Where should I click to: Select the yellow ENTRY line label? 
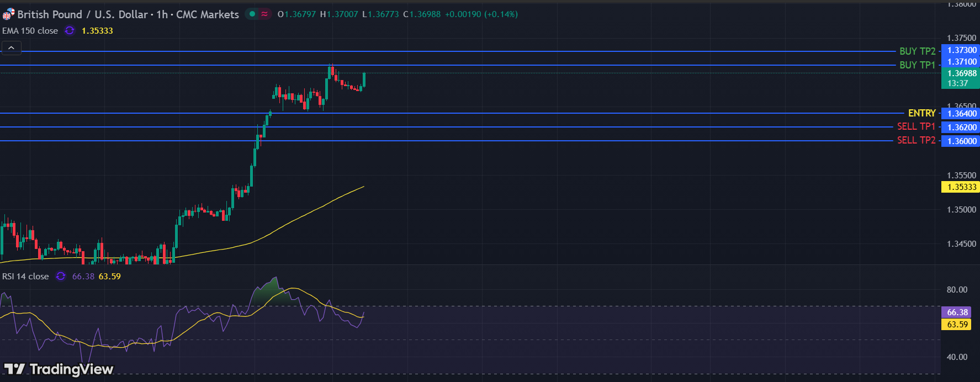(x=921, y=113)
